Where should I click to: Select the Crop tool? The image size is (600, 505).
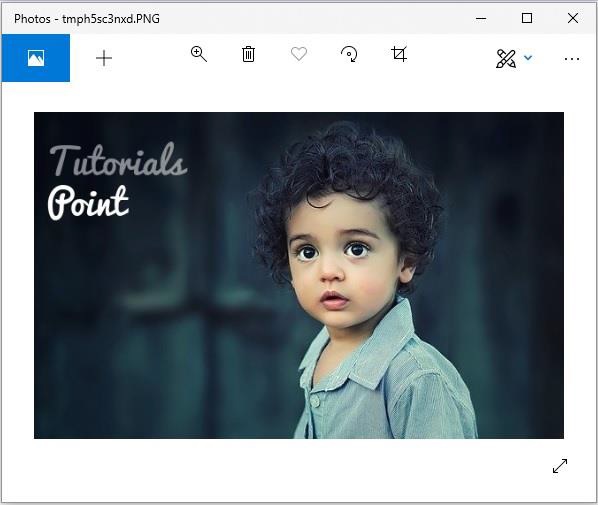pyautogui.click(x=399, y=55)
